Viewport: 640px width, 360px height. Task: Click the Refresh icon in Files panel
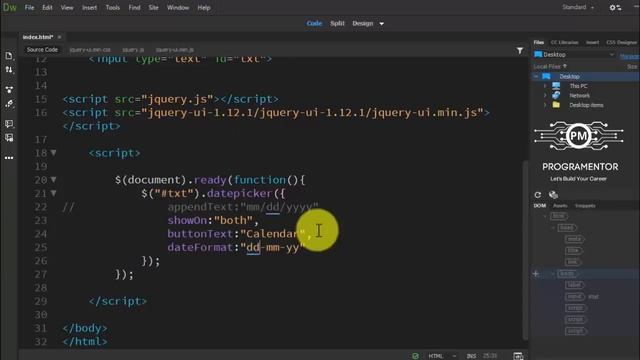pyautogui.click(x=538, y=195)
